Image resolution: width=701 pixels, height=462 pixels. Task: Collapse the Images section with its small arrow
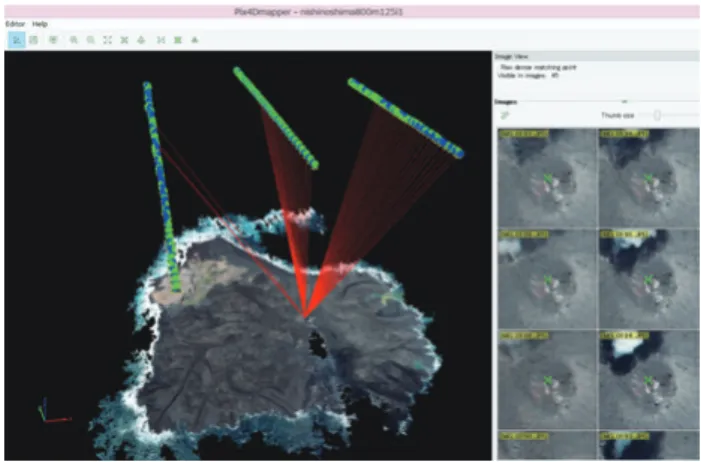click(625, 102)
